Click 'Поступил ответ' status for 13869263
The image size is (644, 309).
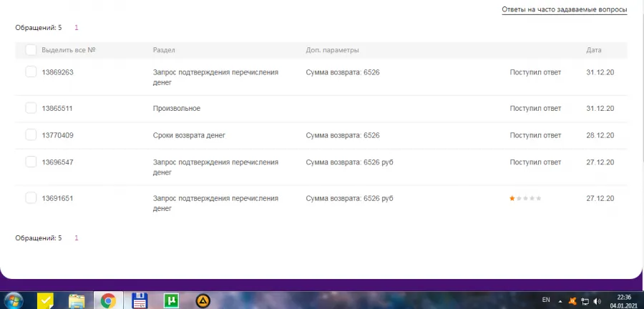pos(535,72)
